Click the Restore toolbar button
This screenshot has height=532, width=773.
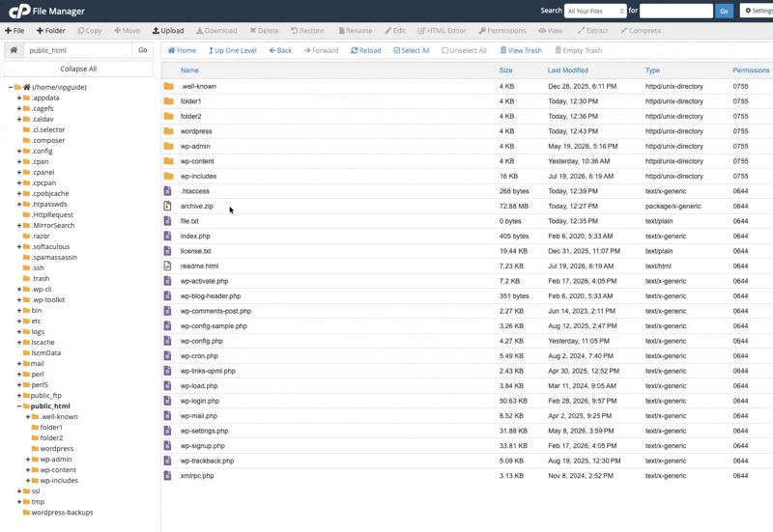point(307,31)
